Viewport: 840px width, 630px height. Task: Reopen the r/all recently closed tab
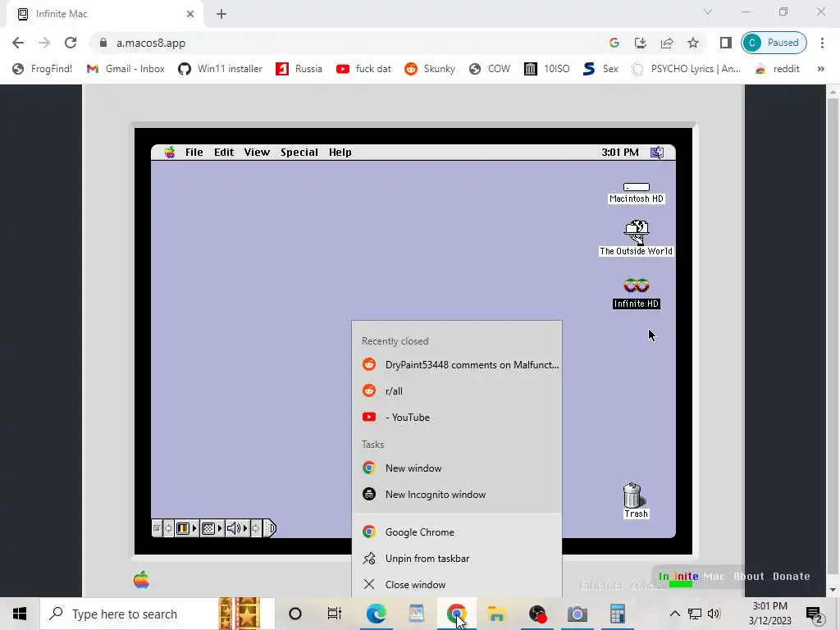pos(457,391)
